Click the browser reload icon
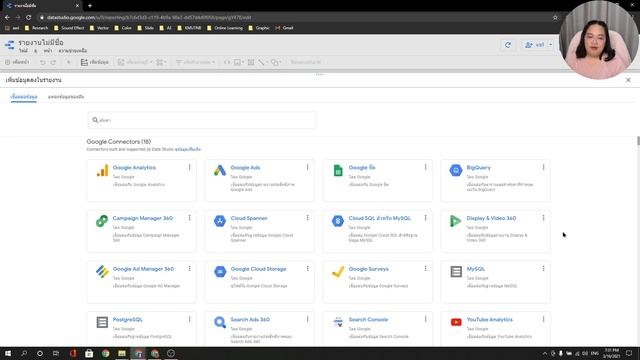Image resolution: width=640 pixels, height=360 pixels. point(29,18)
